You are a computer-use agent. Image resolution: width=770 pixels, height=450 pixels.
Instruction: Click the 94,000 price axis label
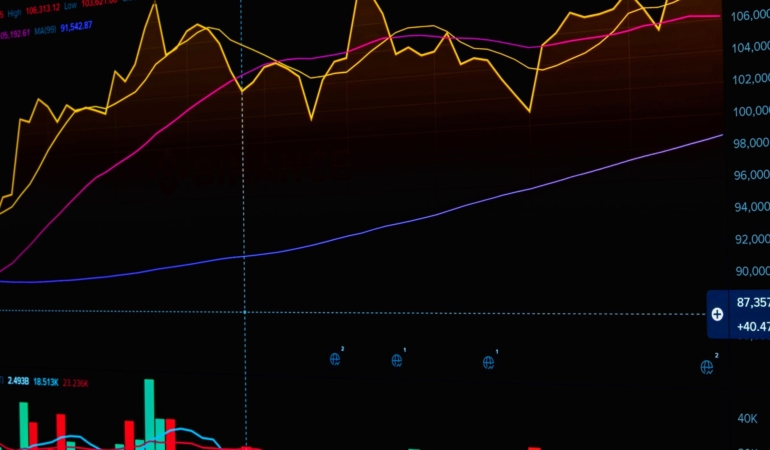tap(752, 207)
